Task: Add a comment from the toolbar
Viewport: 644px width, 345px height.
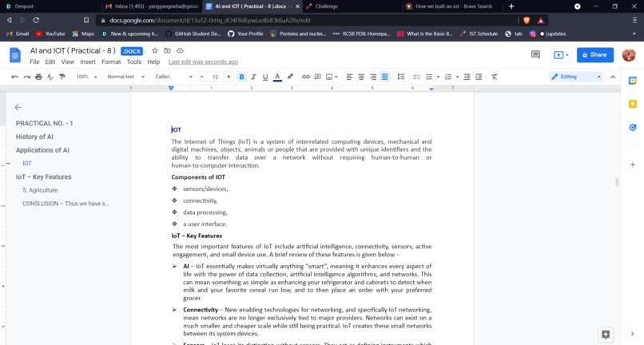Action: click(317, 77)
